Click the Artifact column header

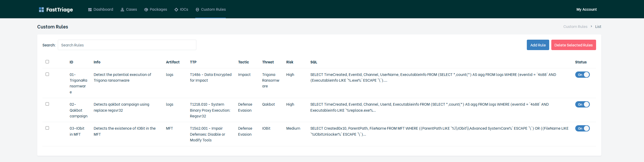173,62
